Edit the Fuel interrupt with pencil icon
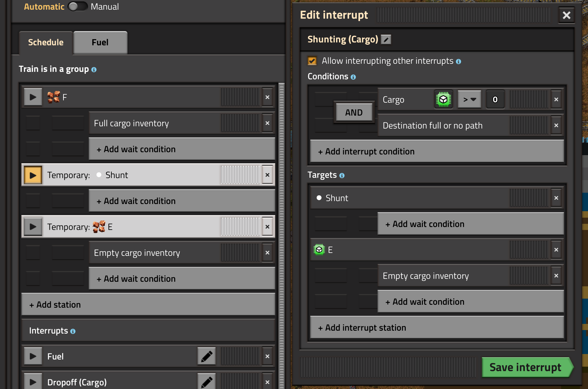588x389 pixels. (x=207, y=356)
